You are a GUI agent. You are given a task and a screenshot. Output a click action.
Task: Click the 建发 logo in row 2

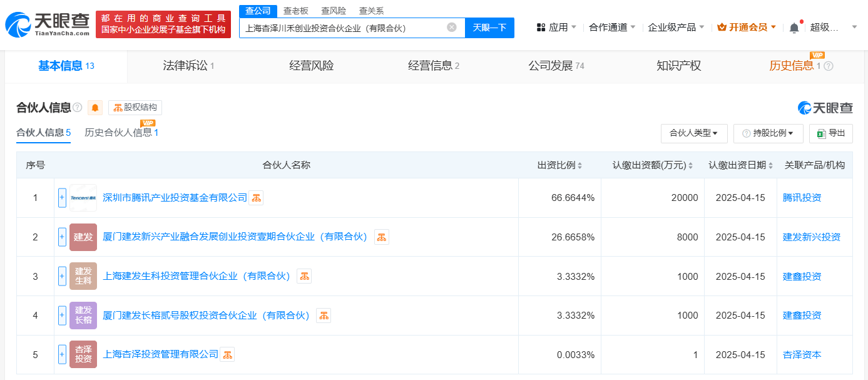83,237
